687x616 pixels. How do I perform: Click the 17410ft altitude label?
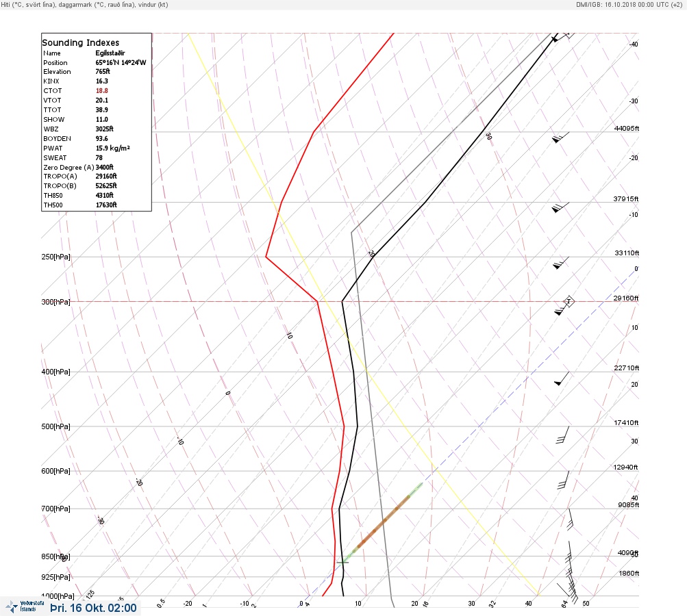627,422
